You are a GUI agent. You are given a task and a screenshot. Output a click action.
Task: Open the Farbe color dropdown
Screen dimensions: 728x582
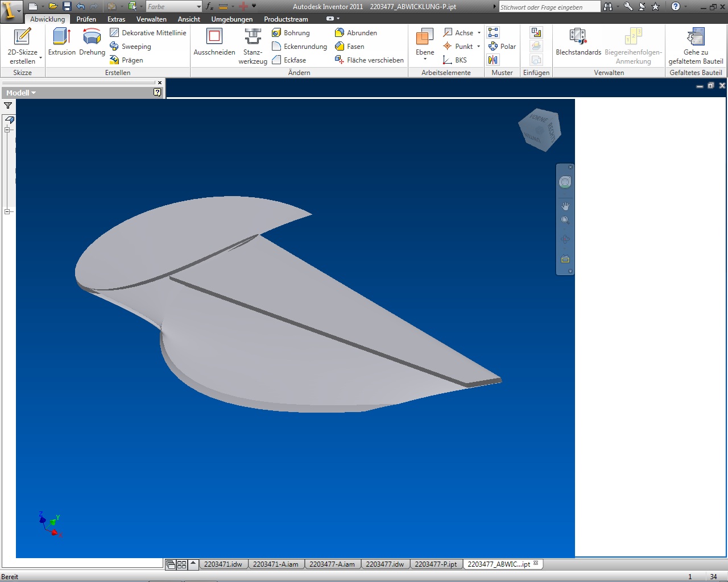click(174, 6)
